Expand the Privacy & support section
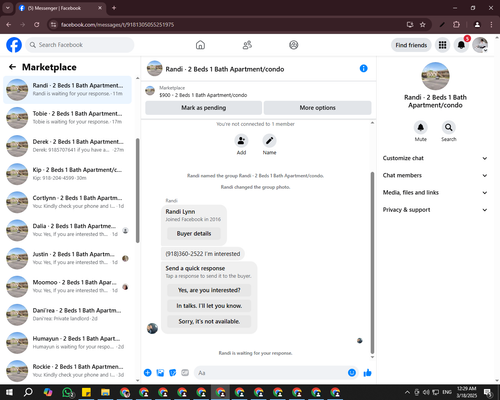 (x=435, y=210)
